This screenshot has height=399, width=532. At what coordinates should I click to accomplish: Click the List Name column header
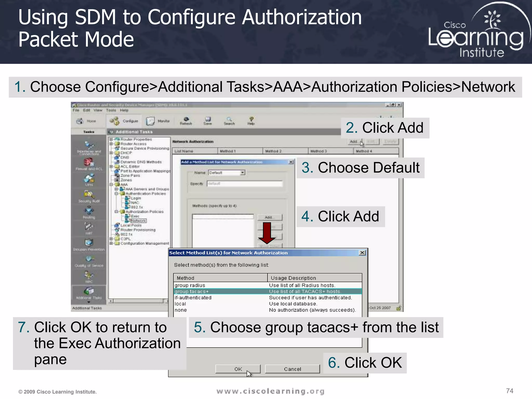point(195,151)
